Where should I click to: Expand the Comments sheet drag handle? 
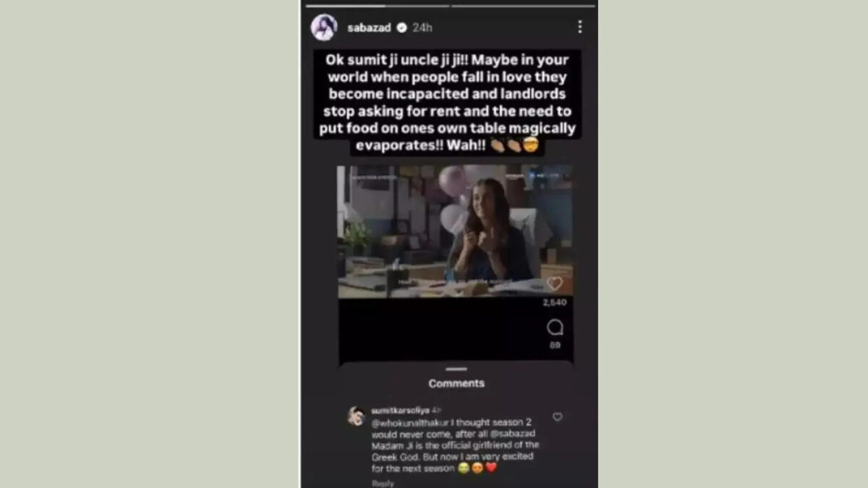point(456,369)
